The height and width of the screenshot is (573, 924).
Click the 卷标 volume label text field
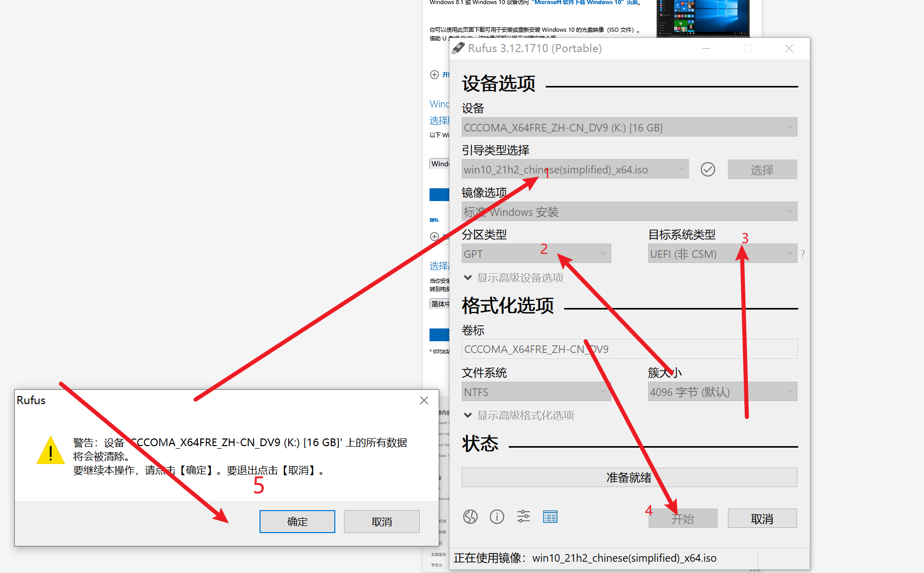click(629, 349)
